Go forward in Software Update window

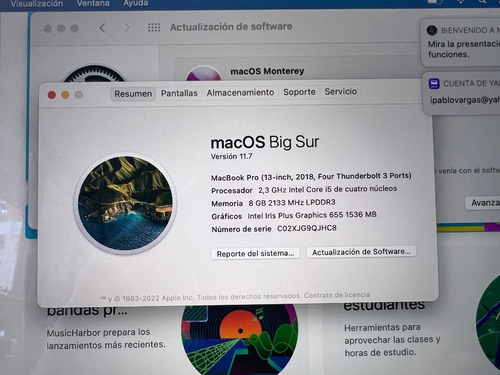127,28
